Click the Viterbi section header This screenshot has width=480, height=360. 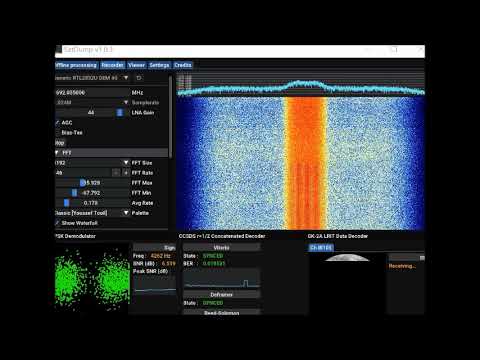click(x=221, y=248)
